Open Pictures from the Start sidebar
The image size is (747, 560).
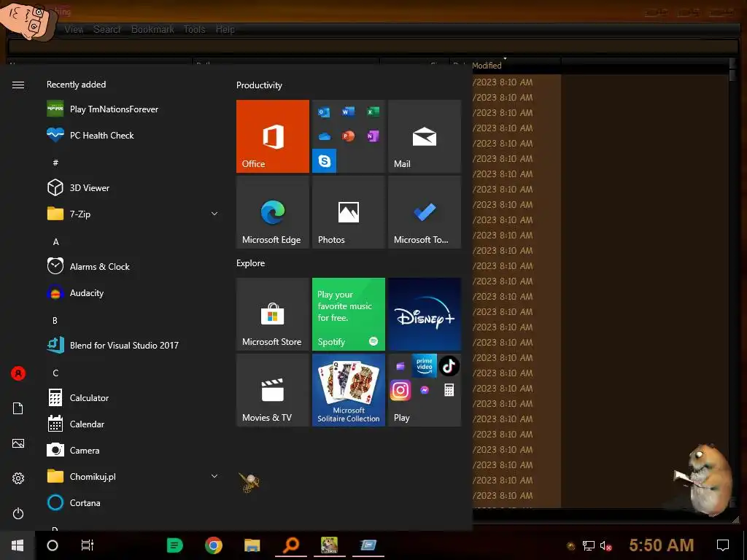point(18,443)
